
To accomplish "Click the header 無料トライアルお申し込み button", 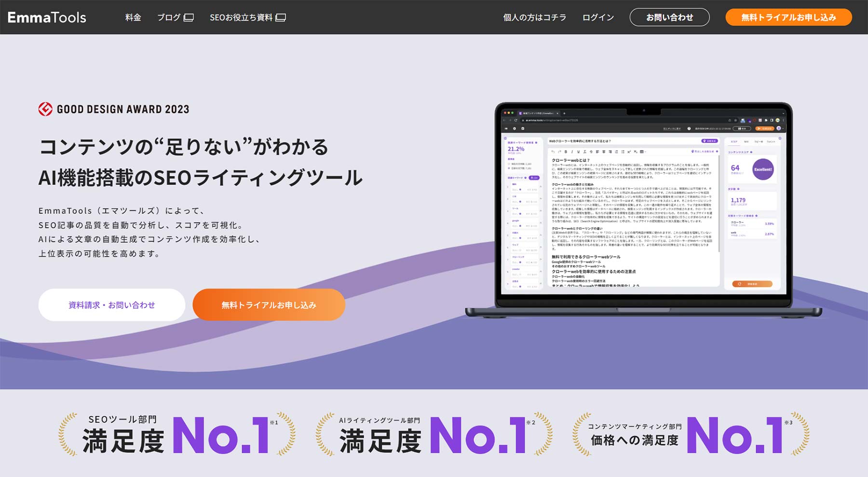I will point(788,17).
